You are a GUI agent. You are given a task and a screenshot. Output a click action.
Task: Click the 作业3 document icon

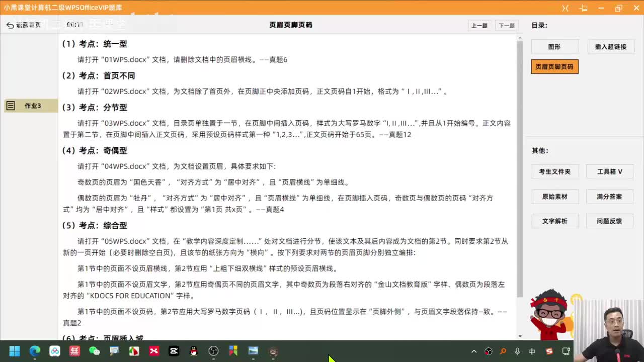coord(11,106)
